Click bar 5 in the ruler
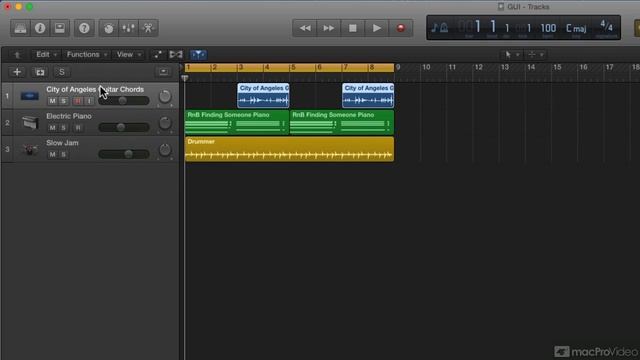 [293, 67]
